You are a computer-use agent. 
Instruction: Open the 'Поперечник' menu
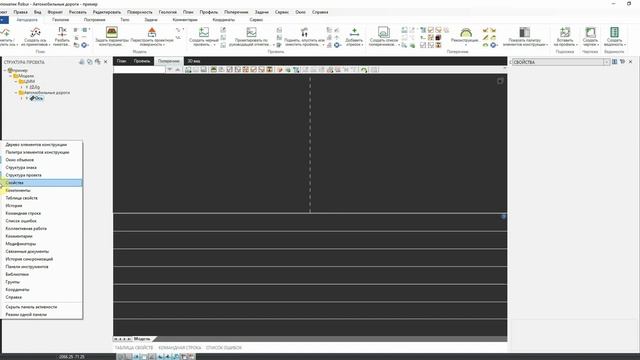[x=236, y=12]
